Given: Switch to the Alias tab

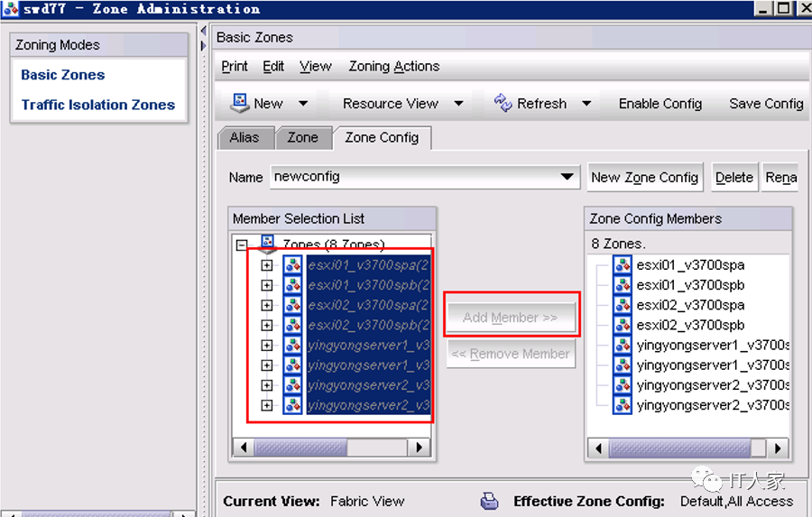Looking at the screenshot, I should coord(245,138).
